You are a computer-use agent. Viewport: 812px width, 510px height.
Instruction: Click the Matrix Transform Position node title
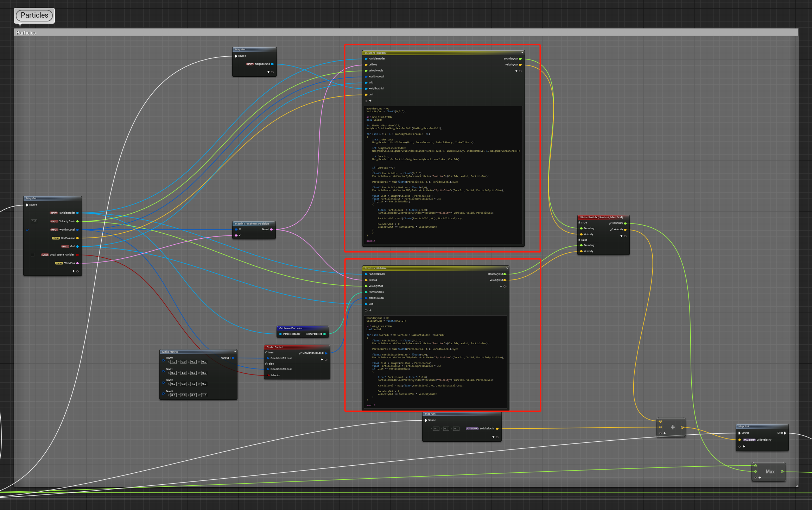pos(252,223)
